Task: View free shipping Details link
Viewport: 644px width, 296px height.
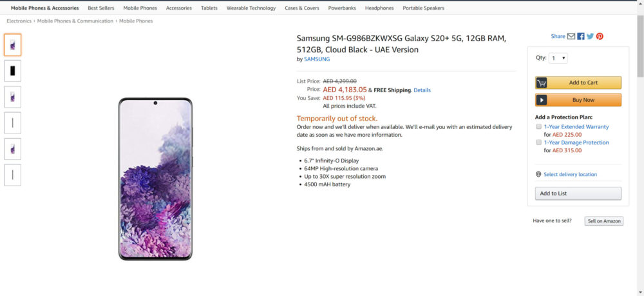Action: click(x=422, y=90)
